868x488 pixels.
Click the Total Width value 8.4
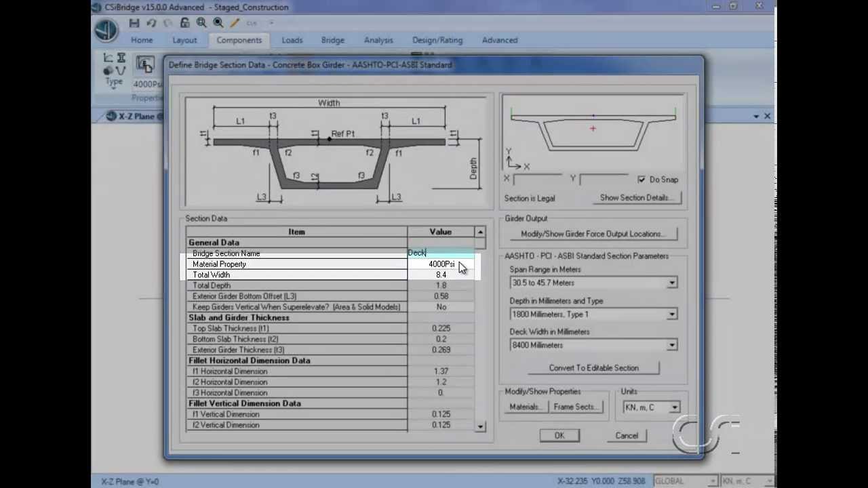(441, 274)
